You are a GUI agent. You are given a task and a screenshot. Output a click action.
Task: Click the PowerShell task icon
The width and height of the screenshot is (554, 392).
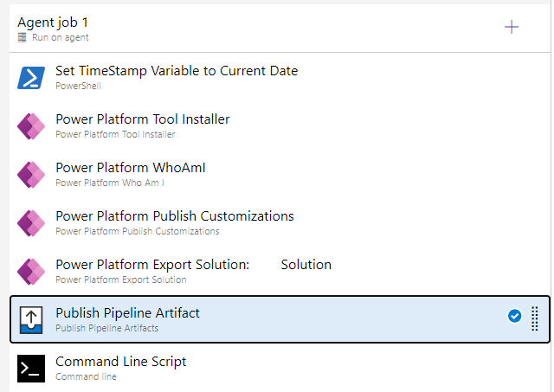coord(31,78)
